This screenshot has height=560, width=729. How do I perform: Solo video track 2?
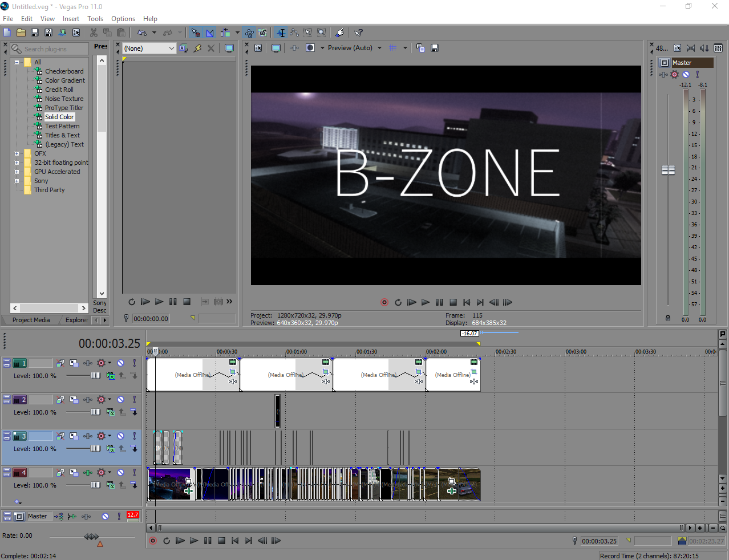click(x=134, y=400)
